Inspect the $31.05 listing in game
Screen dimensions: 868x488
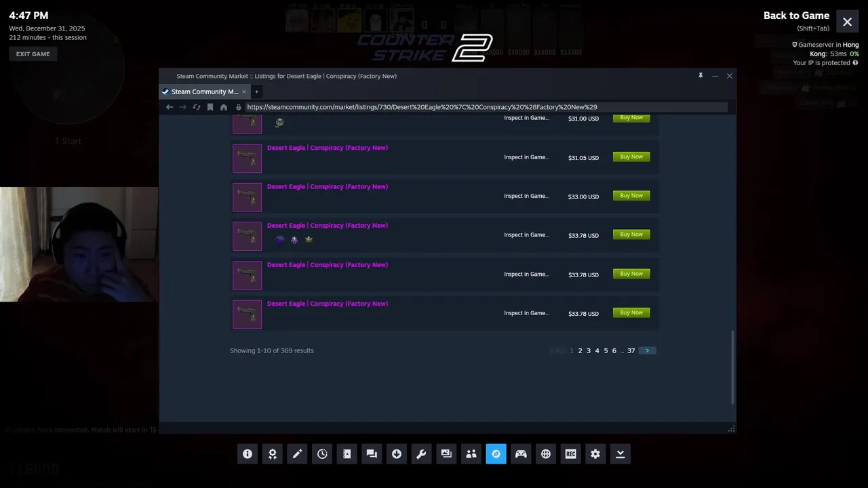[x=526, y=157]
